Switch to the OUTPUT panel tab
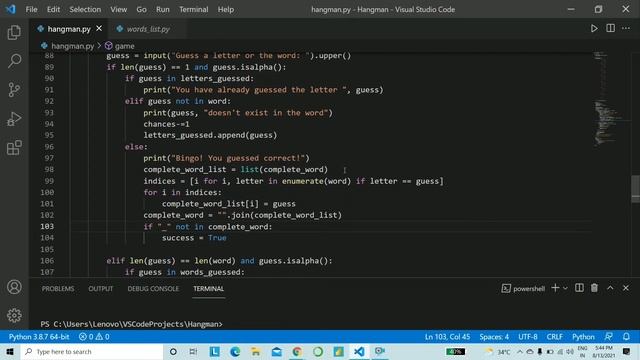The width and height of the screenshot is (640, 360). point(100,289)
